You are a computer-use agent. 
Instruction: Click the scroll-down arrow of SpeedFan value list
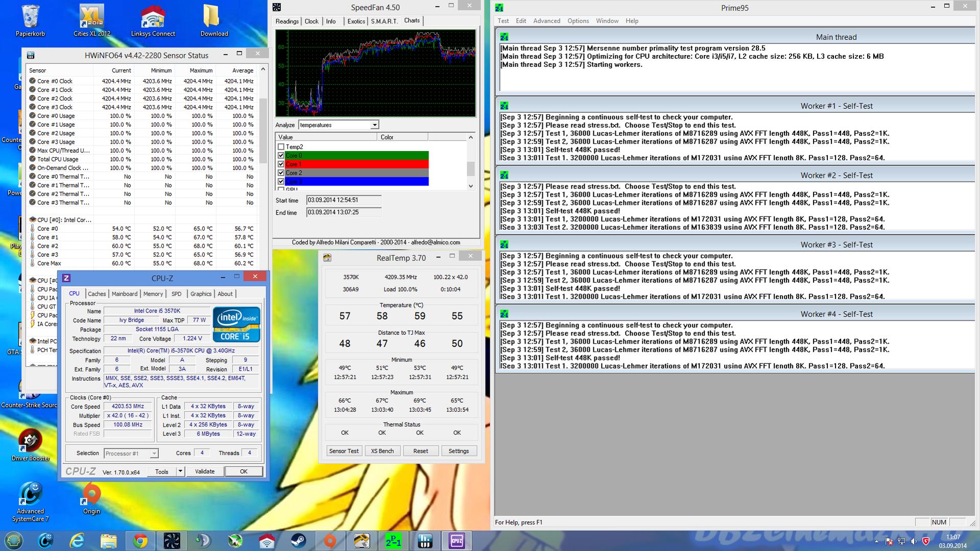(471, 186)
